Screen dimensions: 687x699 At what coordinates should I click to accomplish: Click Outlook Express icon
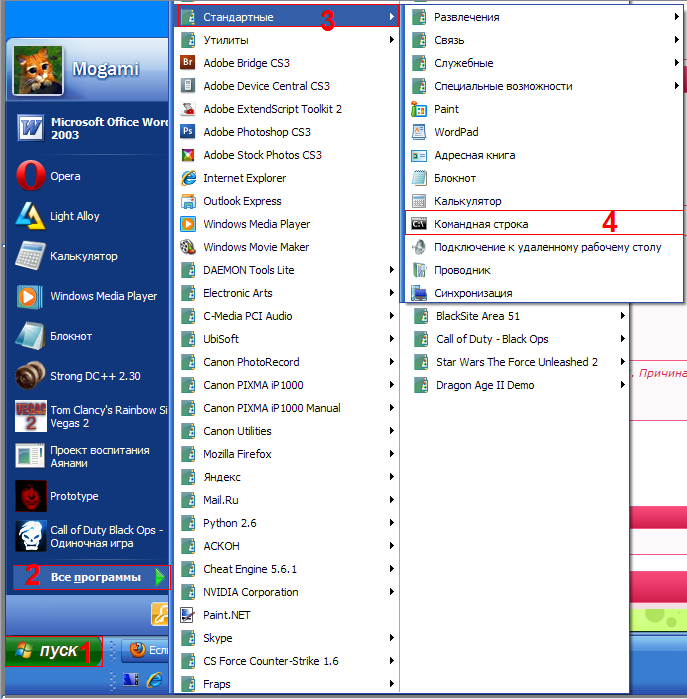pyautogui.click(x=188, y=201)
